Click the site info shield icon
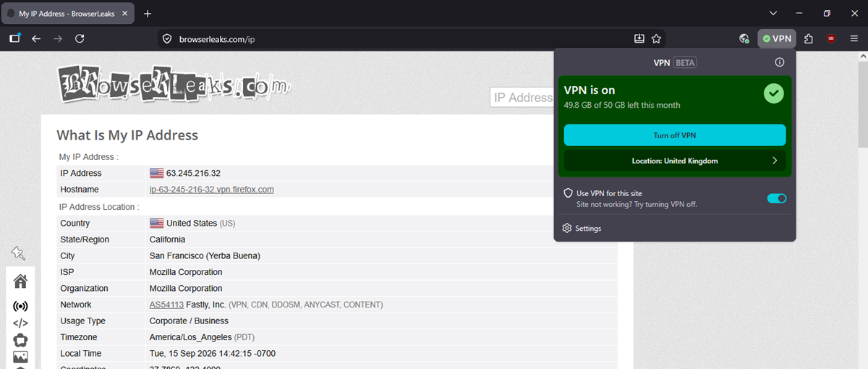This screenshot has height=369, width=868. [166, 39]
